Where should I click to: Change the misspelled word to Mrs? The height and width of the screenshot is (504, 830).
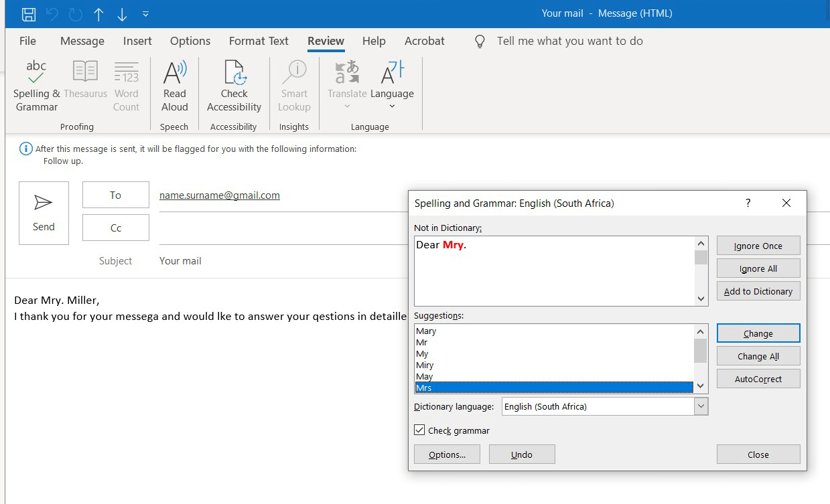pyautogui.click(x=758, y=333)
